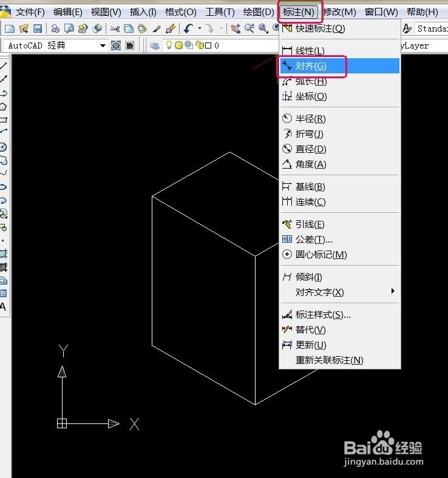This screenshot has height=478, width=448.
Task: Open 标注样式(S)... dialog
Action: coord(340,315)
